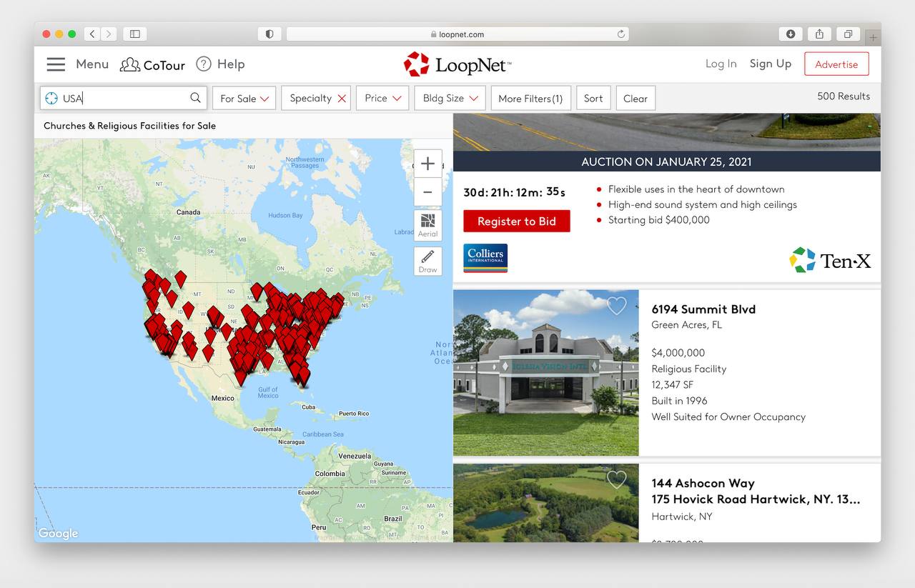Click the CoTour label

tap(164, 65)
